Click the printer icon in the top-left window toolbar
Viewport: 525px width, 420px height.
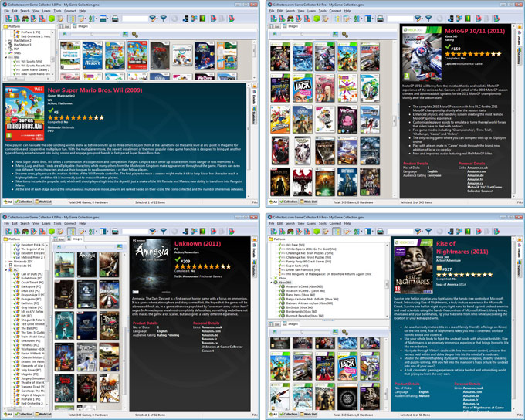116,18
